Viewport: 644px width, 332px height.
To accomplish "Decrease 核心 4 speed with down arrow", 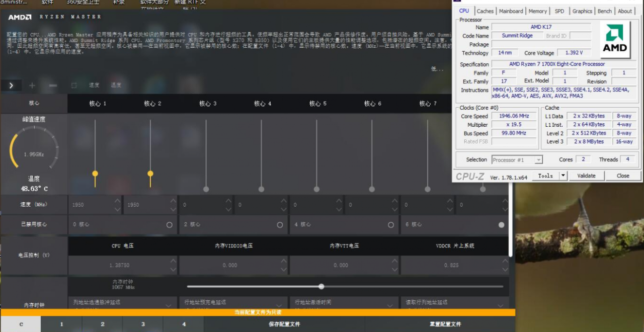I will tap(284, 209).
